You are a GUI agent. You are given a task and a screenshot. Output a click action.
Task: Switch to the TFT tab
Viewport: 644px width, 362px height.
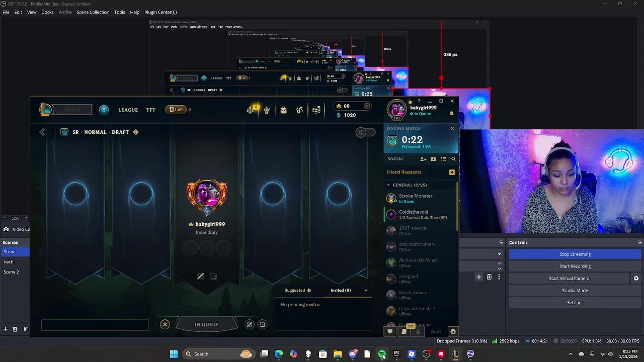(150, 110)
